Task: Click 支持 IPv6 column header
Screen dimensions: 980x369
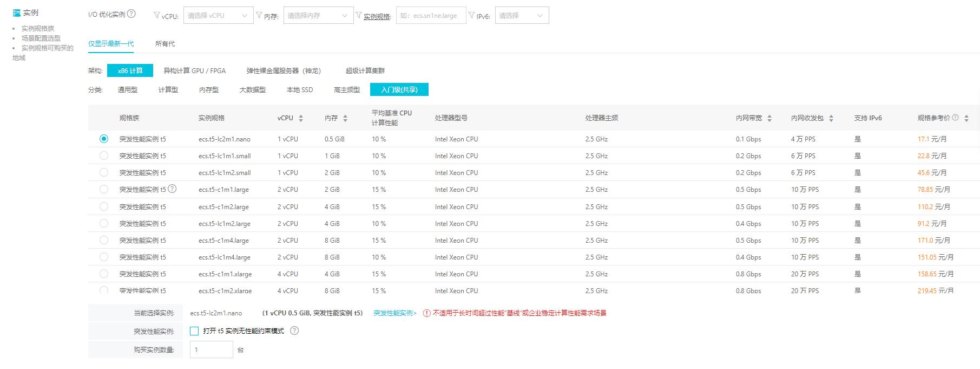Action: click(x=868, y=118)
